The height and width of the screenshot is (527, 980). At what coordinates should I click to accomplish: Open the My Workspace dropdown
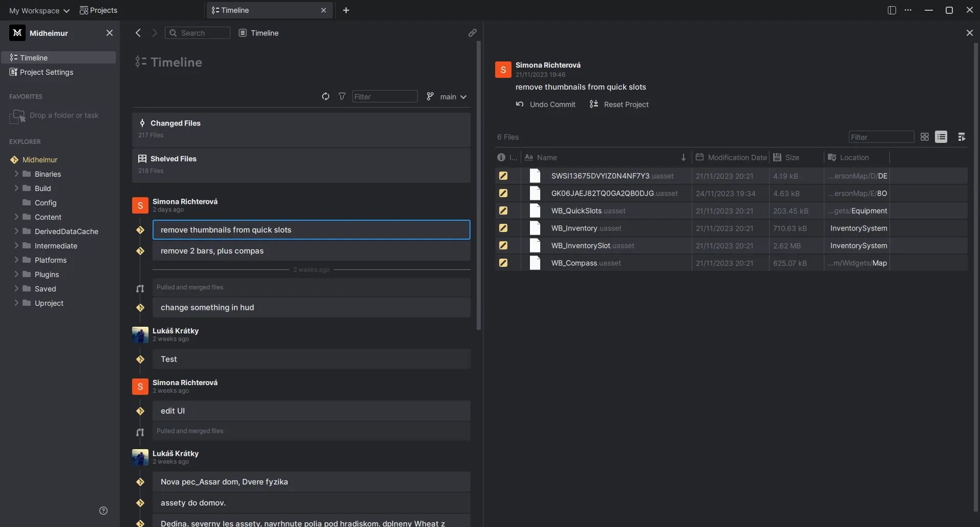[x=38, y=10]
